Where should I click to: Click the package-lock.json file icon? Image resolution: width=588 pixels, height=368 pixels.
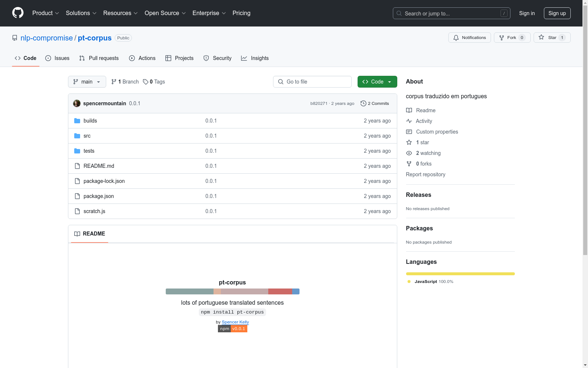(77, 181)
